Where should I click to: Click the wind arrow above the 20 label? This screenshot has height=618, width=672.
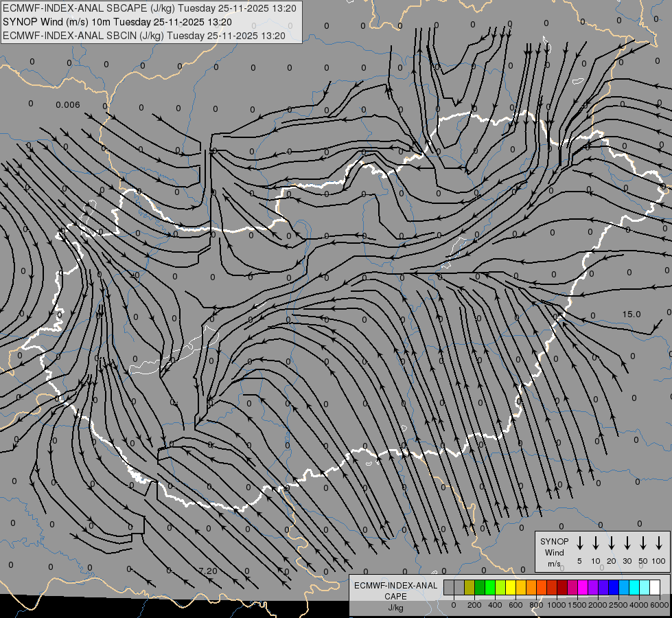(x=612, y=542)
